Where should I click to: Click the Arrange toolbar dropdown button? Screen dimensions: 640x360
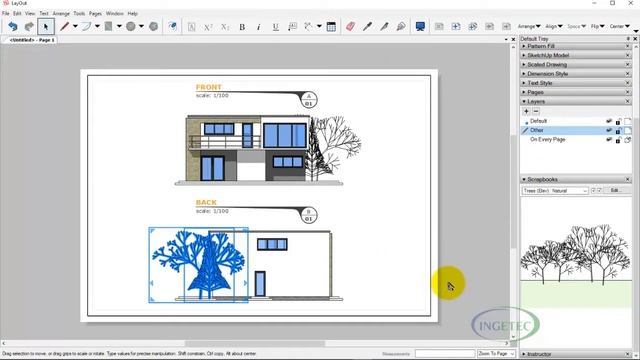pyautogui.click(x=529, y=27)
